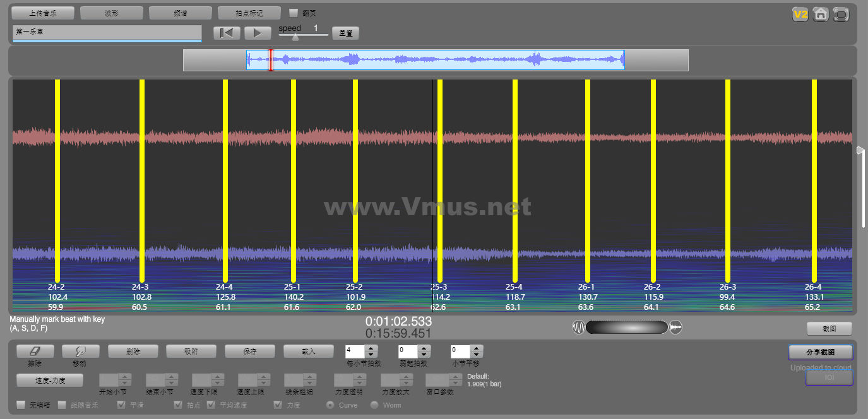Tick the 无嘀嗒 checkbox
Image resolution: width=868 pixels, height=419 pixels.
[x=21, y=405]
